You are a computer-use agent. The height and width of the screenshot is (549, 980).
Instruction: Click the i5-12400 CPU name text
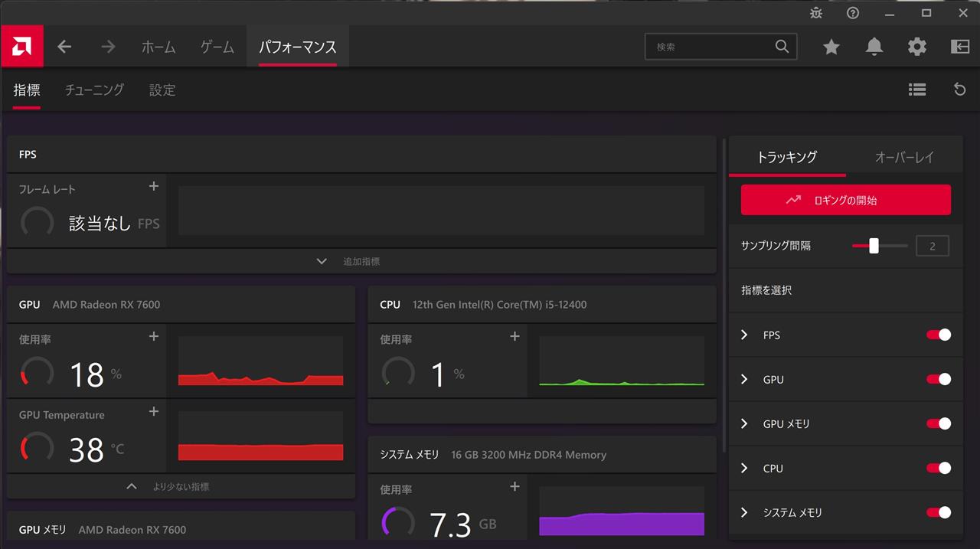(x=500, y=305)
